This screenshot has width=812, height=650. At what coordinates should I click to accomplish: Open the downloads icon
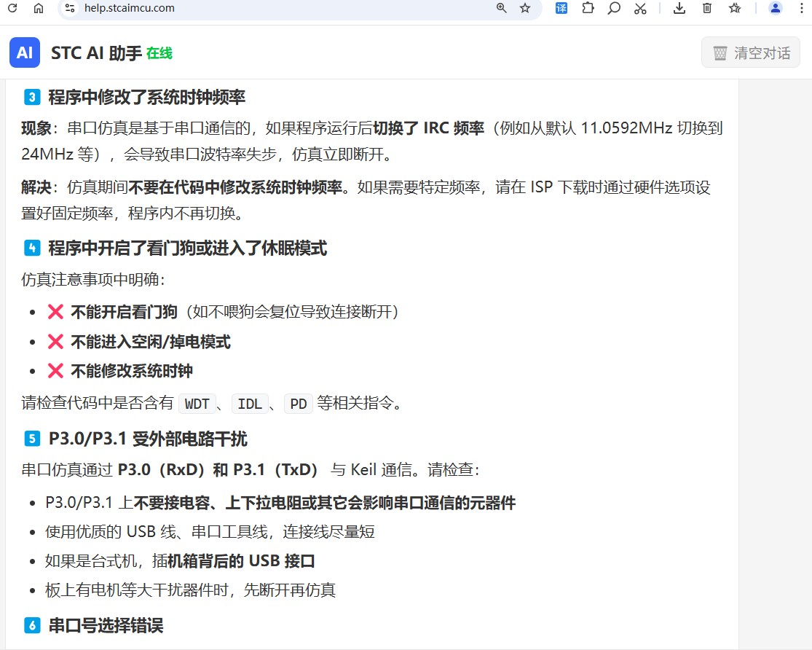tap(679, 8)
